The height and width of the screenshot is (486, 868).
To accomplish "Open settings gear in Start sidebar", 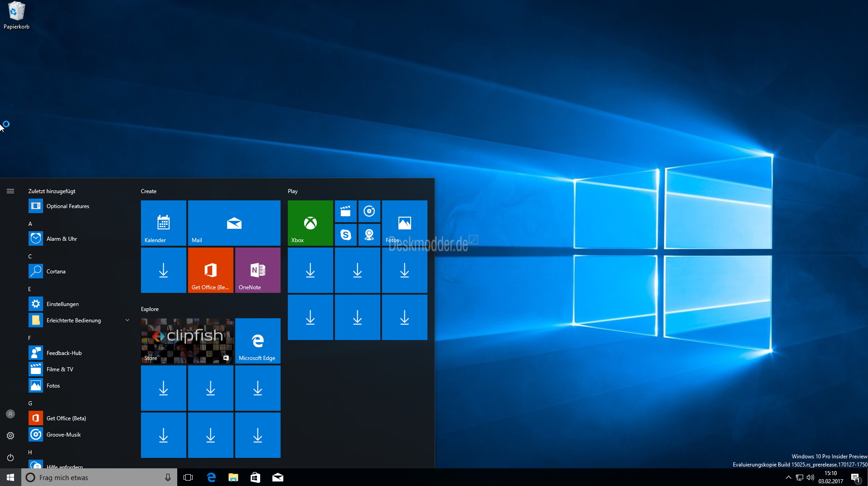I will [10, 436].
